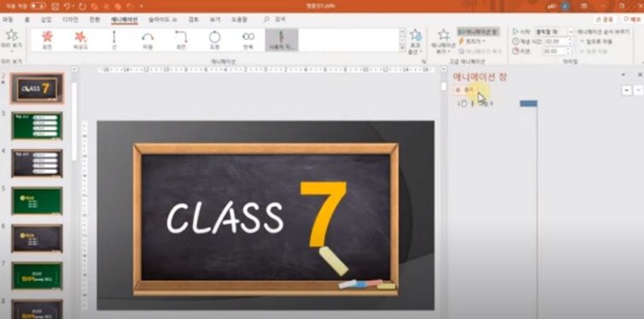Click Stop in the Animation Pane

[x=465, y=90]
